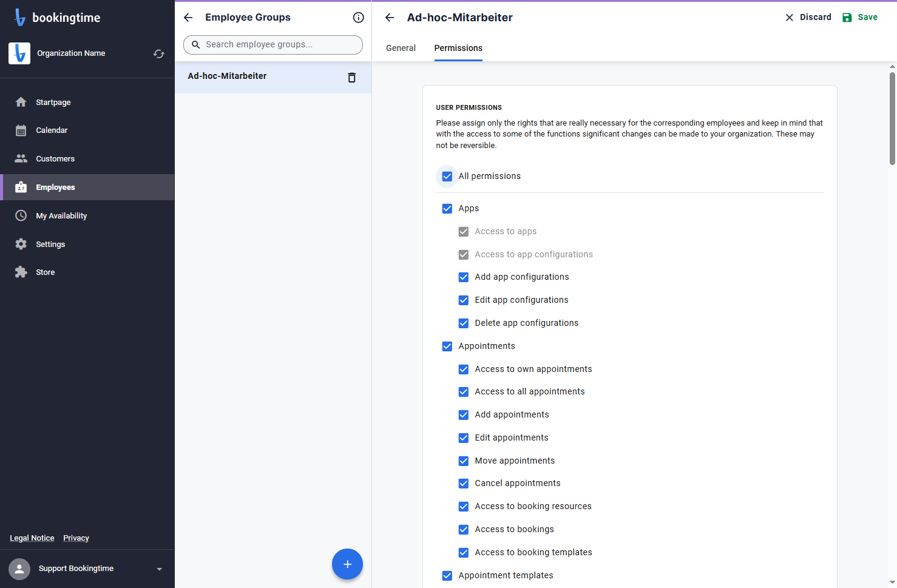This screenshot has width=897, height=588.
Task: Open the Legal Notice link
Action: click(x=32, y=538)
